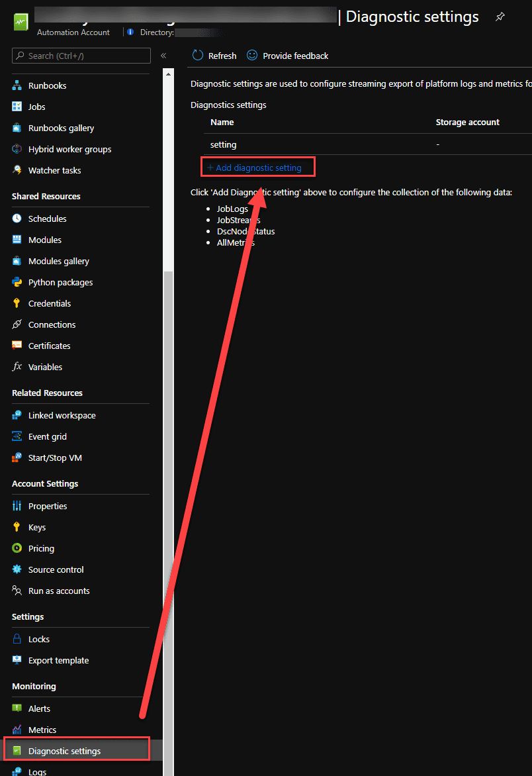This screenshot has height=776, width=532.
Task: Click the Runbooks sidebar icon
Action: click(17, 85)
